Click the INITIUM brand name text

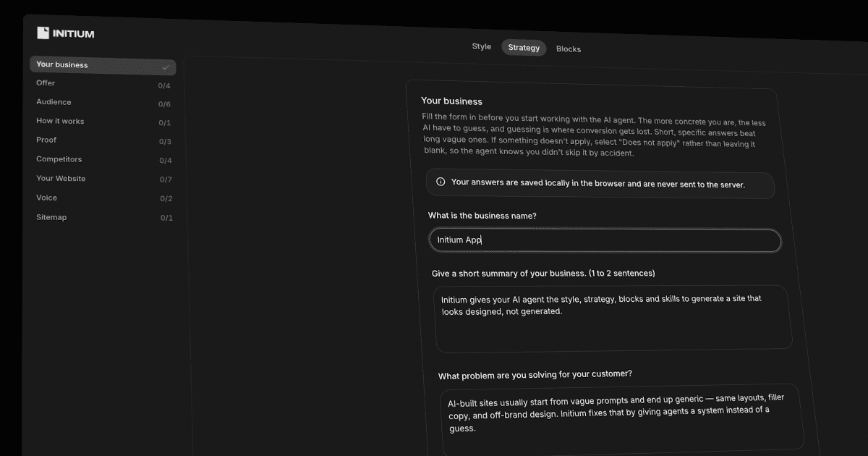[73, 33]
